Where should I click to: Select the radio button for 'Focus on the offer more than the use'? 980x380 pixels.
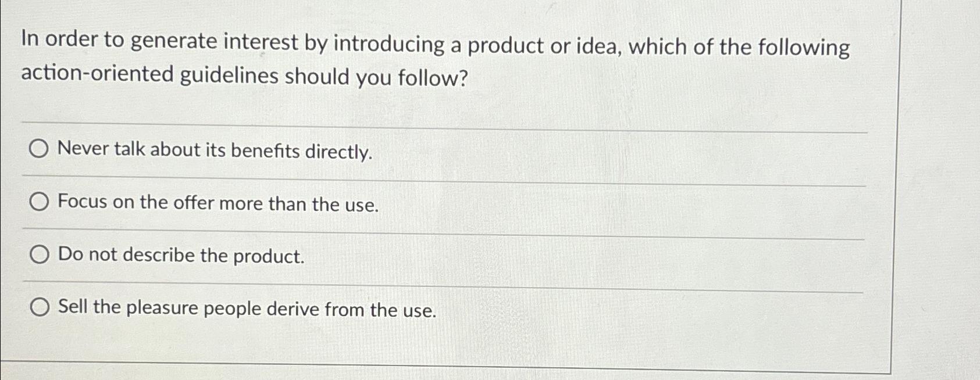(x=39, y=202)
